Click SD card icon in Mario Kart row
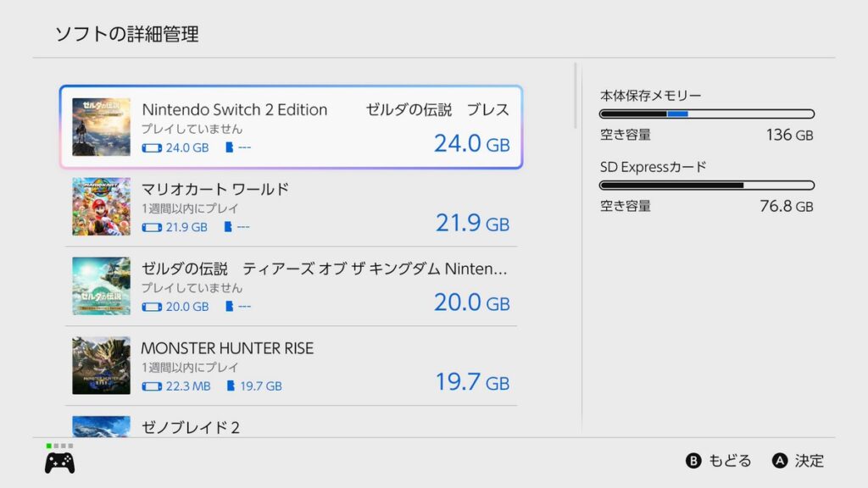The height and width of the screenshot is (488, 868). point(227,227)
